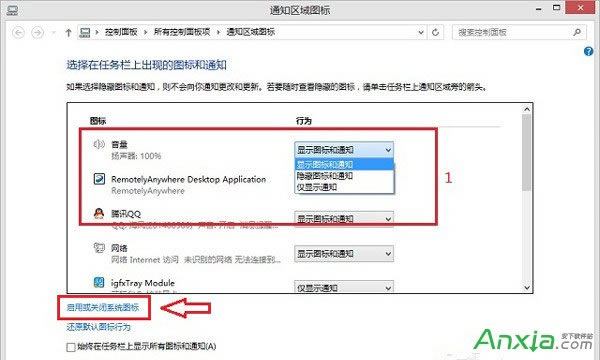600x360 pixels.
Task: Click the 网络 network icon
Action: pos(99,248)
